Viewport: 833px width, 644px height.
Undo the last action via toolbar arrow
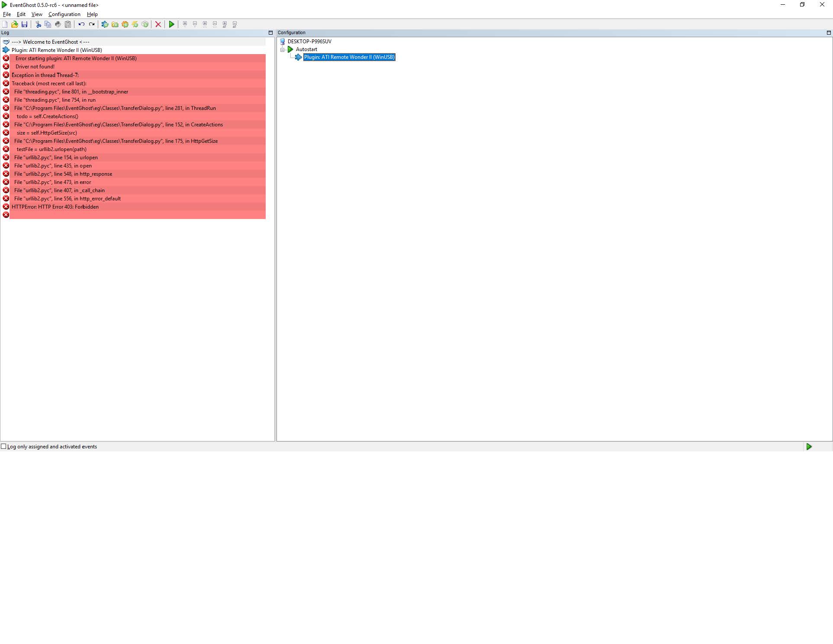(81, 24)
